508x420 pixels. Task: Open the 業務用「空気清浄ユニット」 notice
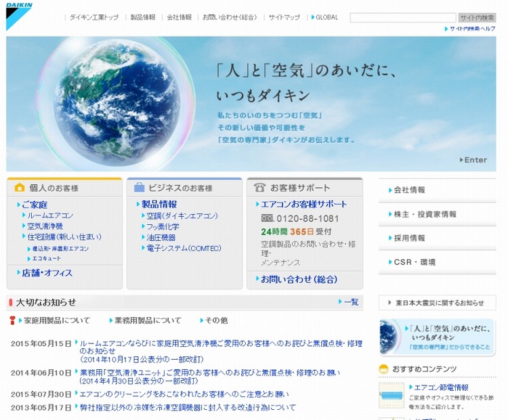209,377
